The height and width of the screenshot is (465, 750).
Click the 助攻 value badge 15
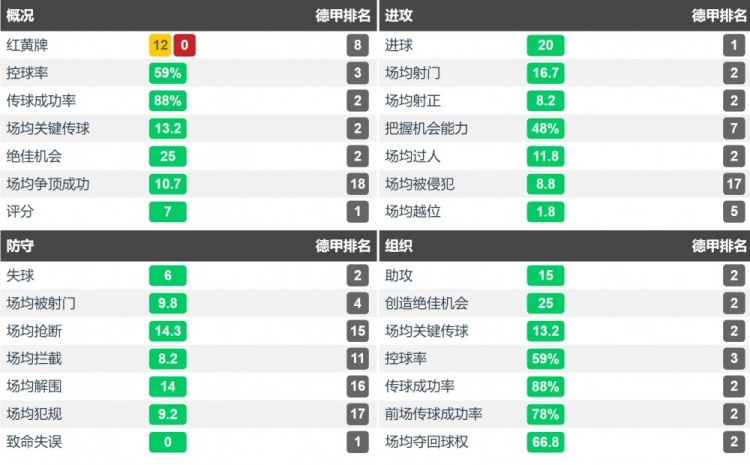(545, 275)
